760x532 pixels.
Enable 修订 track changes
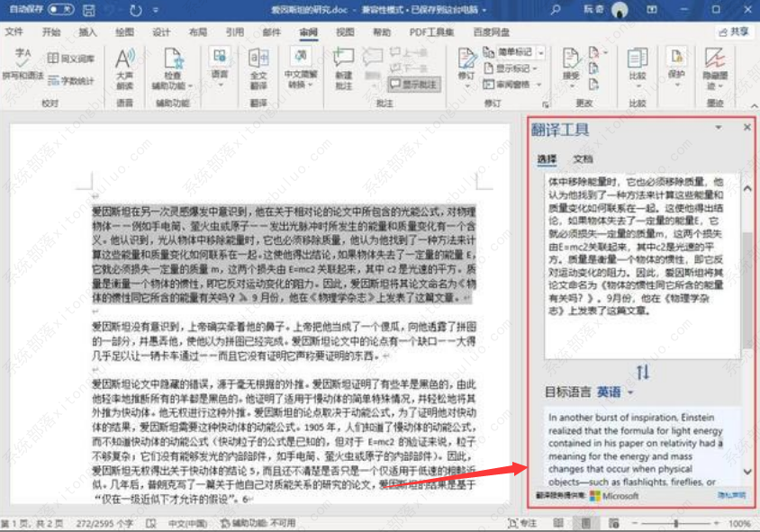[x=465, y=63]
